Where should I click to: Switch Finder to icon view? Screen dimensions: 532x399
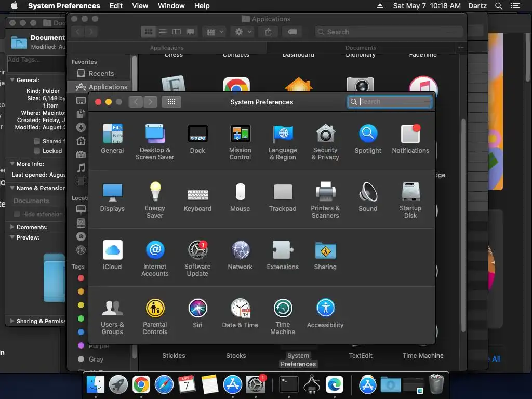pos(148,32)
